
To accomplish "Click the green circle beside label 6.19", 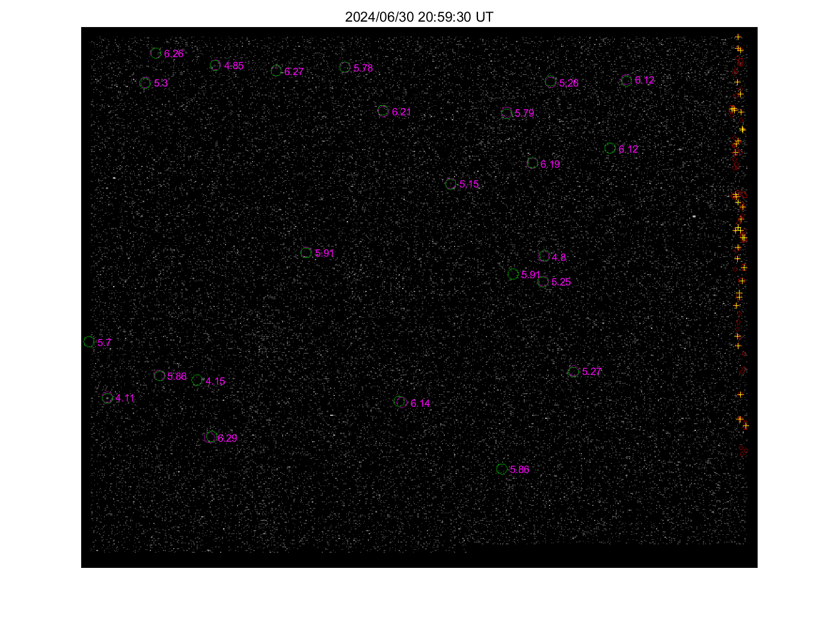I will (532, 163).
